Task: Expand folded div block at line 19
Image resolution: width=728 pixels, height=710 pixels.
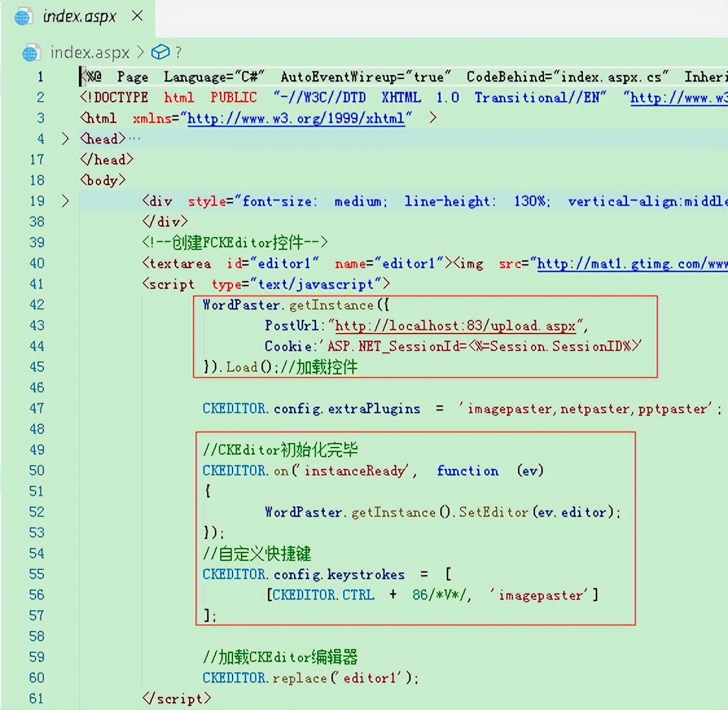Action: pos(65,201)
